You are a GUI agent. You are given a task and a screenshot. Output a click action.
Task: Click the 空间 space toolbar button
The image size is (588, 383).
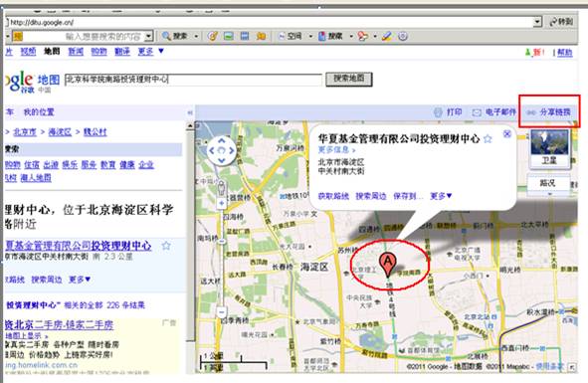[x=291, y=36]
